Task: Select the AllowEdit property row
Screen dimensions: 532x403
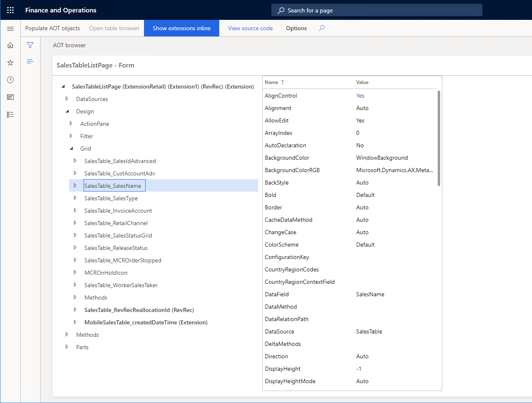Action: (350, 120)
